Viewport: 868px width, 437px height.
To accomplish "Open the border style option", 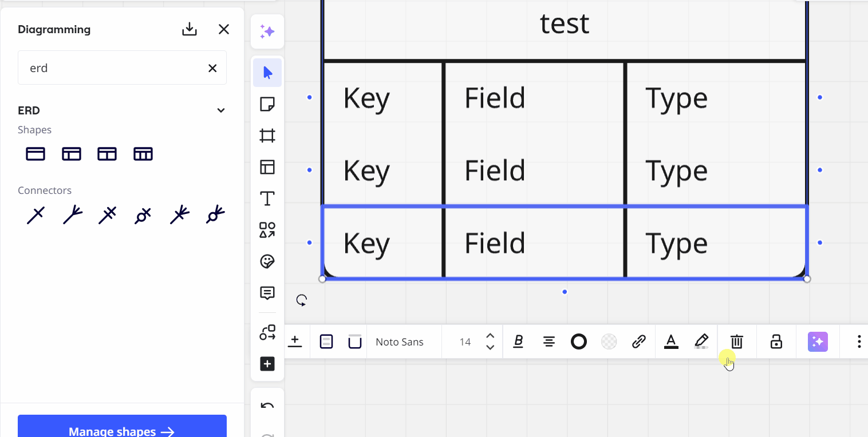I will (x=355, y=341).
